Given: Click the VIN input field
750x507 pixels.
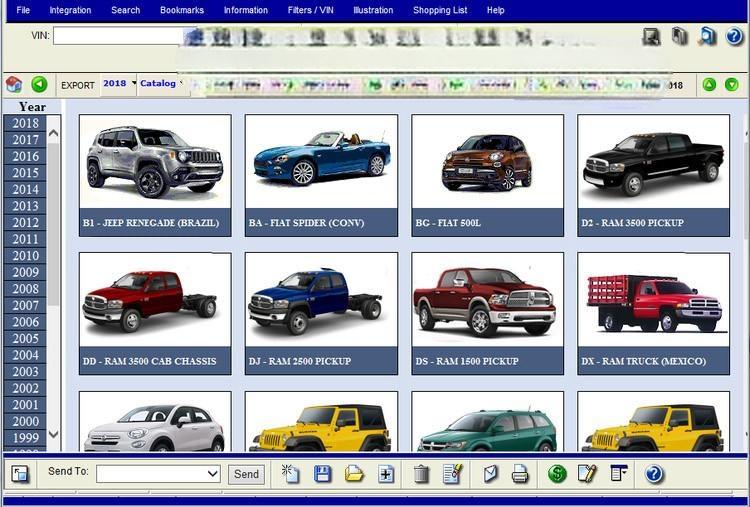Looking at the screenshot, I should coord(117,36).
